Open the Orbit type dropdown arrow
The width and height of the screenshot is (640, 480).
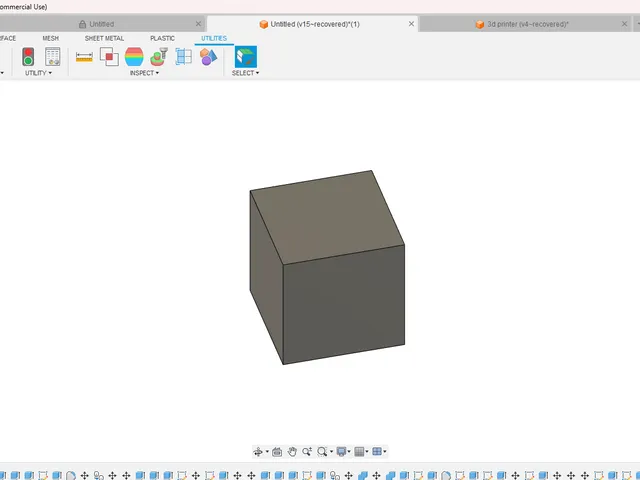pyautogui.click(x=267, y=451)
